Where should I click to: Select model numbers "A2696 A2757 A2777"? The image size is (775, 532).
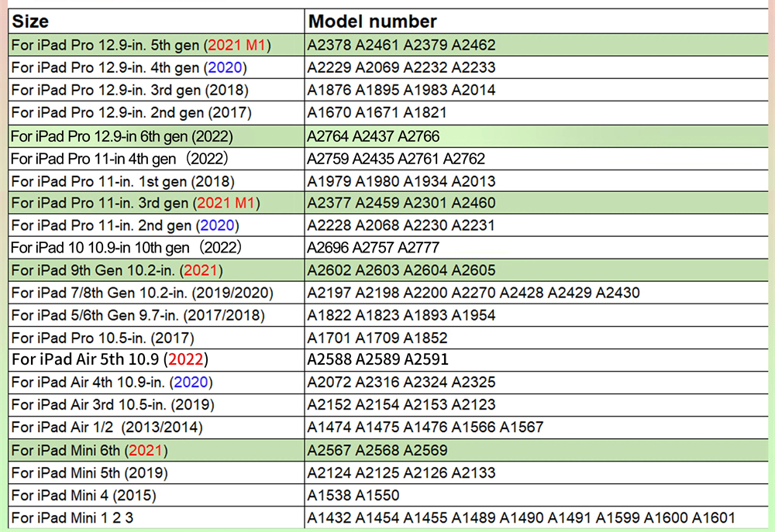374,248
